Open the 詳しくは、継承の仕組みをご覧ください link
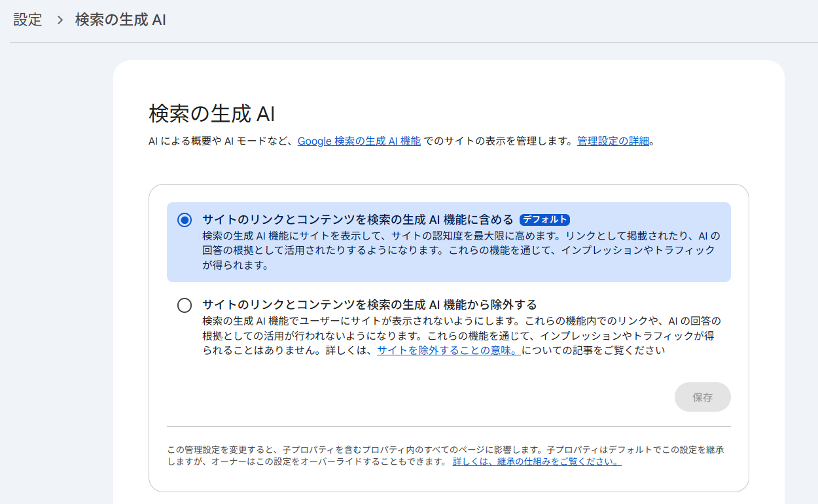The image size is (818, 504). 537,461
